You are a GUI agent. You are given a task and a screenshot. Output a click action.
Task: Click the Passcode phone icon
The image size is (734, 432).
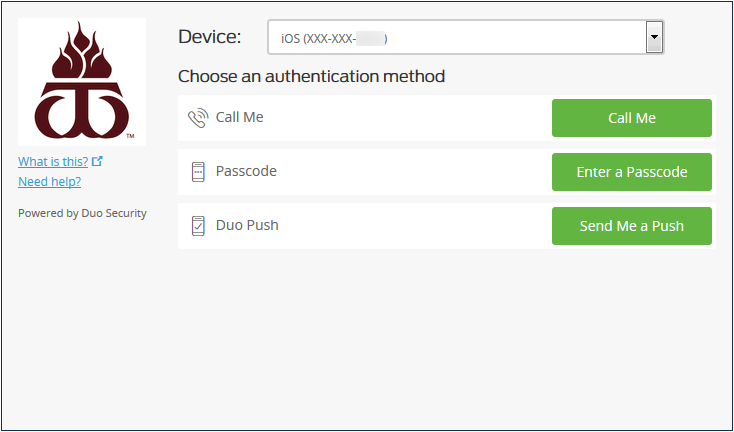[x=198, y=172]
